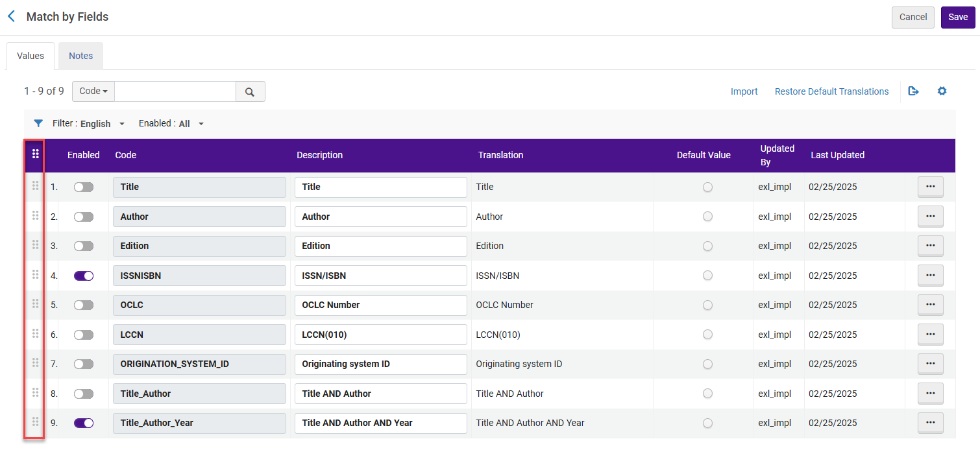
Task: Click the filter funnel icon
Action: tap(38, 123)
